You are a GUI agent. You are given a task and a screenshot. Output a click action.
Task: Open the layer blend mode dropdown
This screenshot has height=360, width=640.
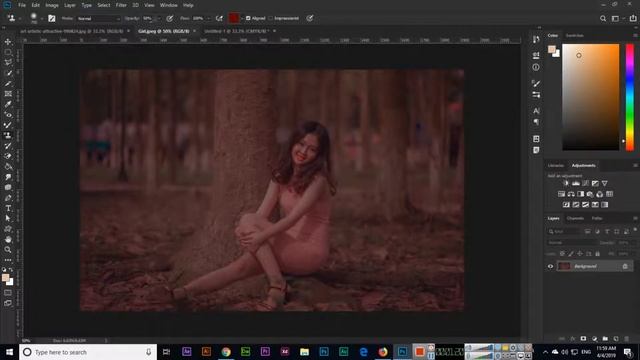[571, 242]
